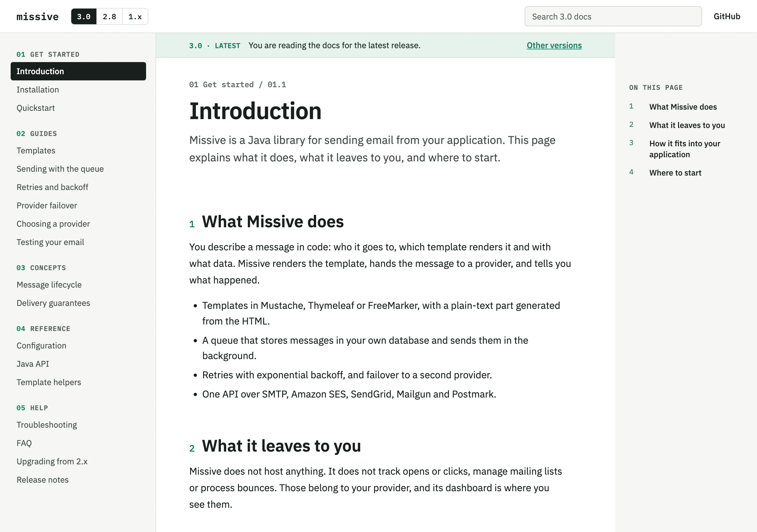Click the missive logo

[x=38, y=17]
